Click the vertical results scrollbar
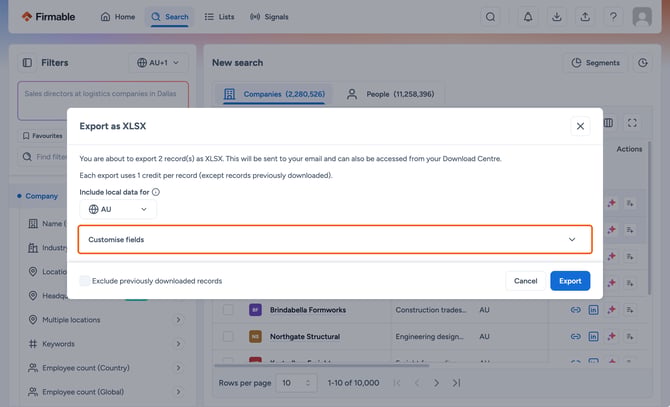The width and height of the screenshot is (670, 407). [x=649, y=218]
